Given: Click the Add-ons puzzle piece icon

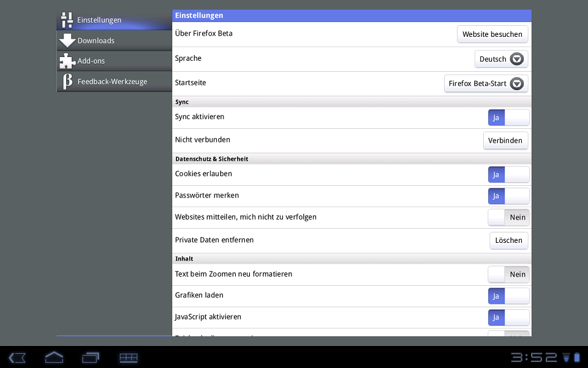Looking at the screenshot, I should coord(67,61).
